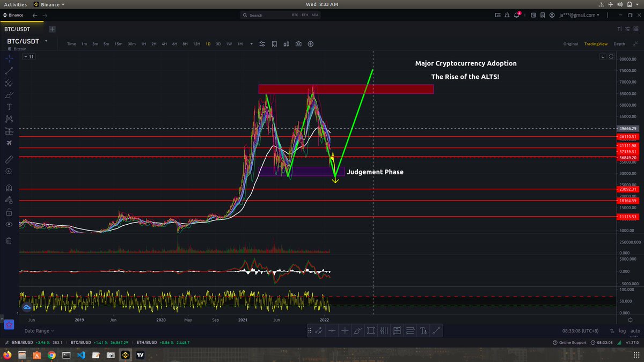644x362 pixels.
Task: Select the 1M interval
Action: pos(240,44)
